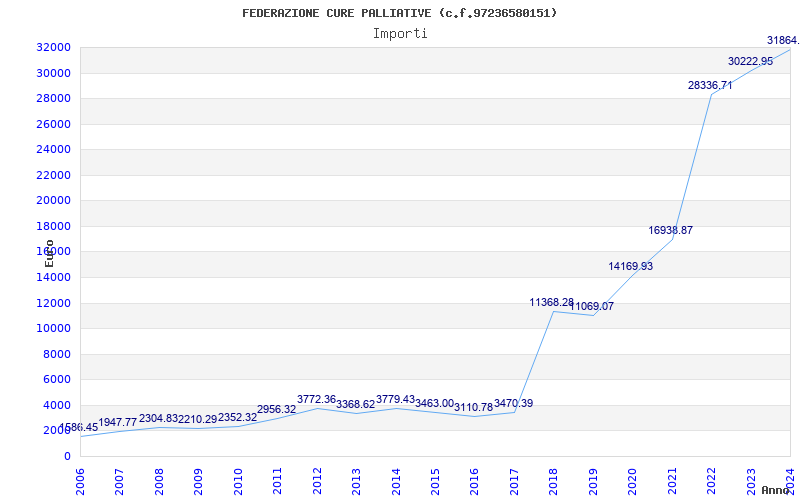Click the 2006 year label

(80, 482)
